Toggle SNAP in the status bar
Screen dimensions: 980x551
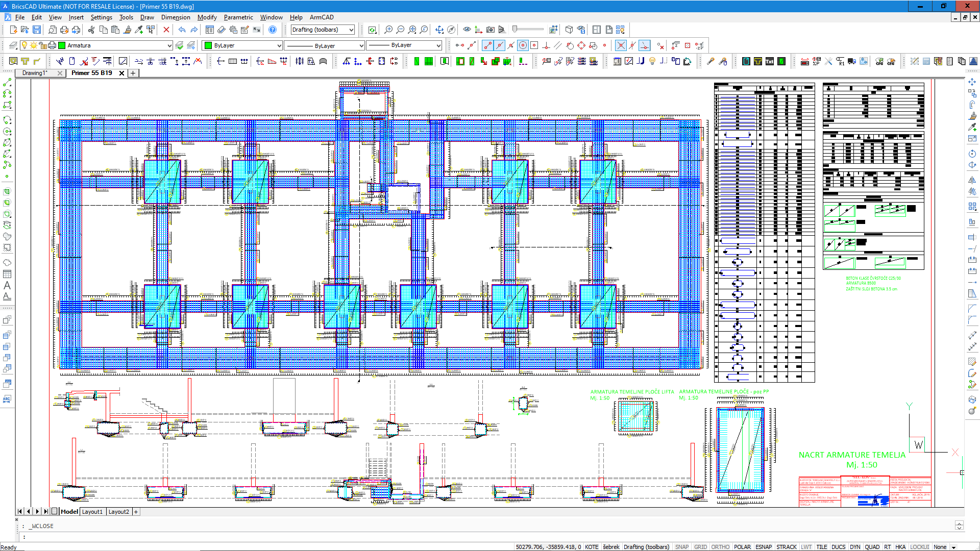click(x=681, y=547)
